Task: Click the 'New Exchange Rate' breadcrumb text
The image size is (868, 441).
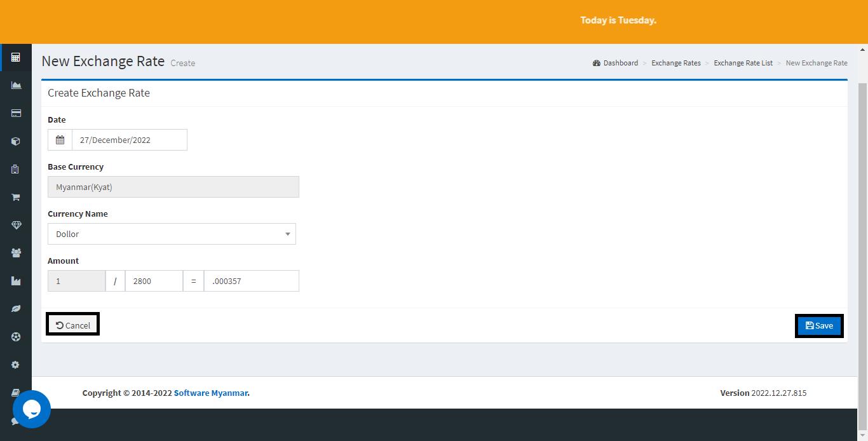Action: point(817,63)
